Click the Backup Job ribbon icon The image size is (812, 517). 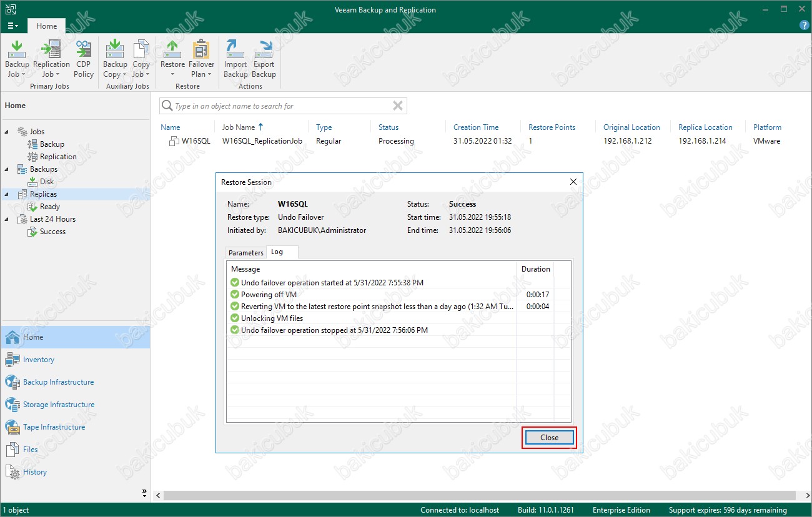pos(17,59)
